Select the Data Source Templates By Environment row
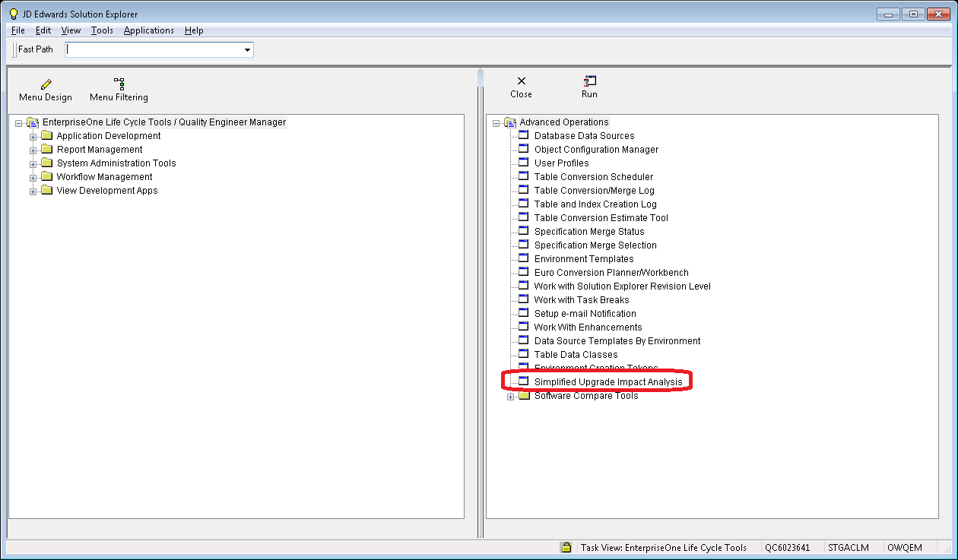Screen dimensions: 958x560 617,340
